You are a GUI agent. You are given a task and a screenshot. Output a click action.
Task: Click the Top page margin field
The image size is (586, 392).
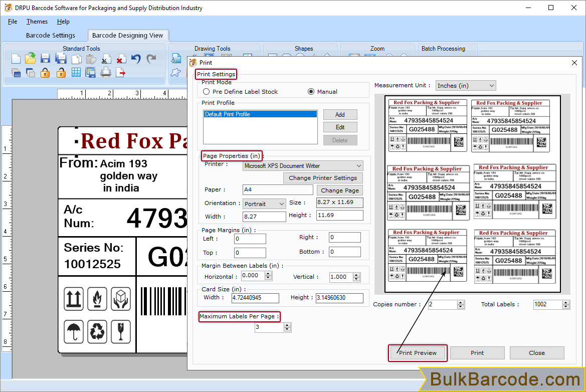coord(250,253)
